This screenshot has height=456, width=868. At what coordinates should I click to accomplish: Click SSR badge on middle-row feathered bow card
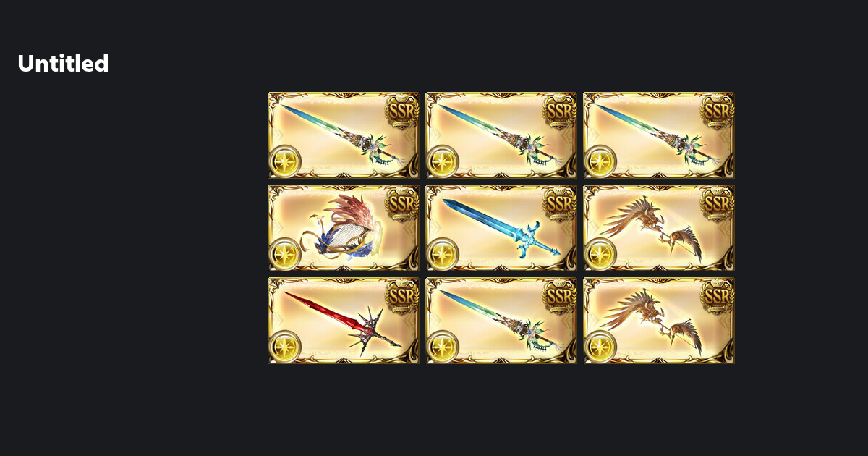(718, 203)
